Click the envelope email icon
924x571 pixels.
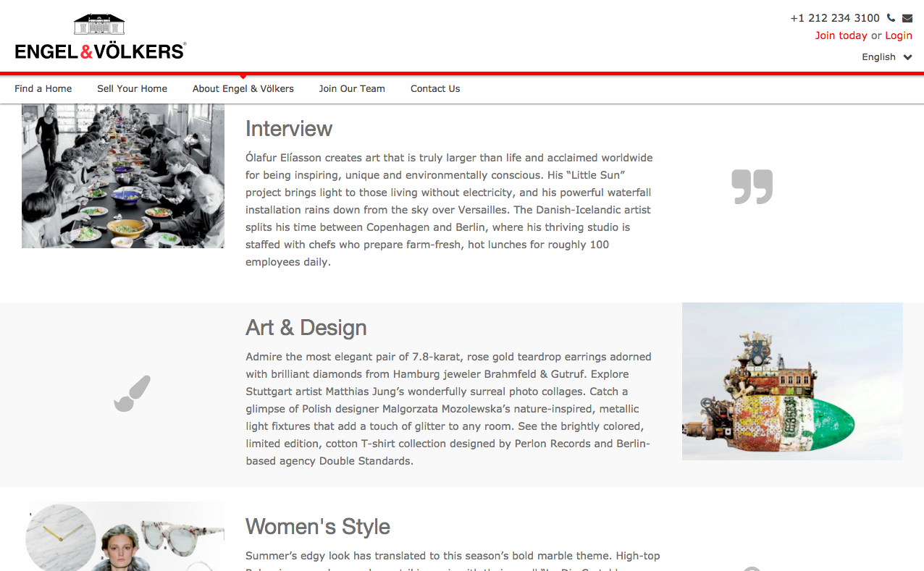click(x=907, y=18)
